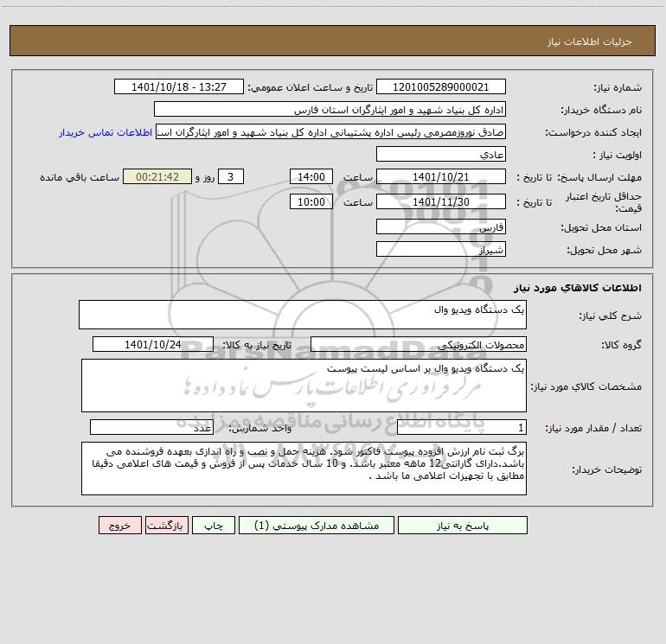Click the پاسخ به نیاز button

pos(463,525)
